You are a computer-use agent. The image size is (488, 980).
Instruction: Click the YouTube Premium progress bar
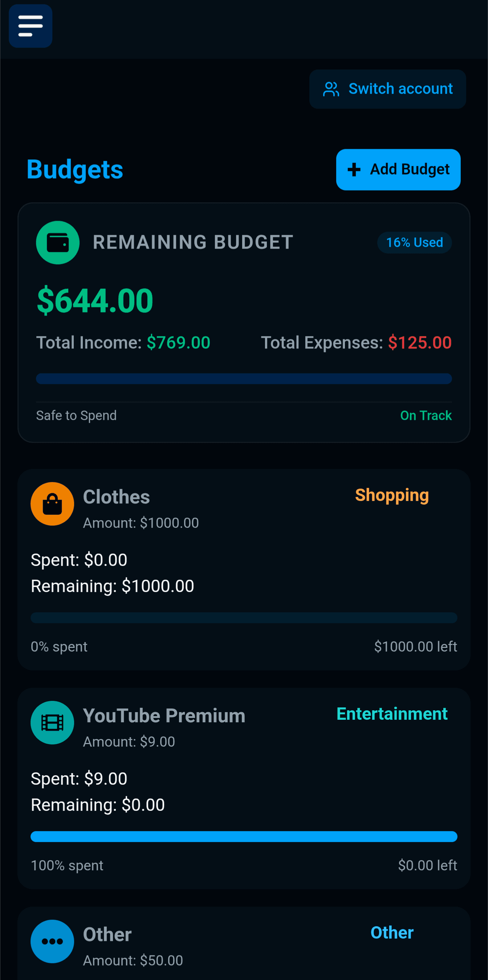(244, 836)
